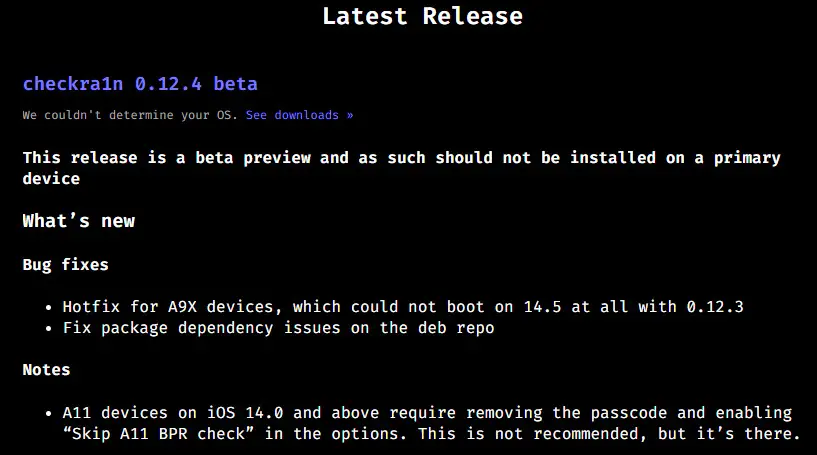The image size is (817, 455).
Task: Select the 'Notes' subheading
Action: coord(46,370)
